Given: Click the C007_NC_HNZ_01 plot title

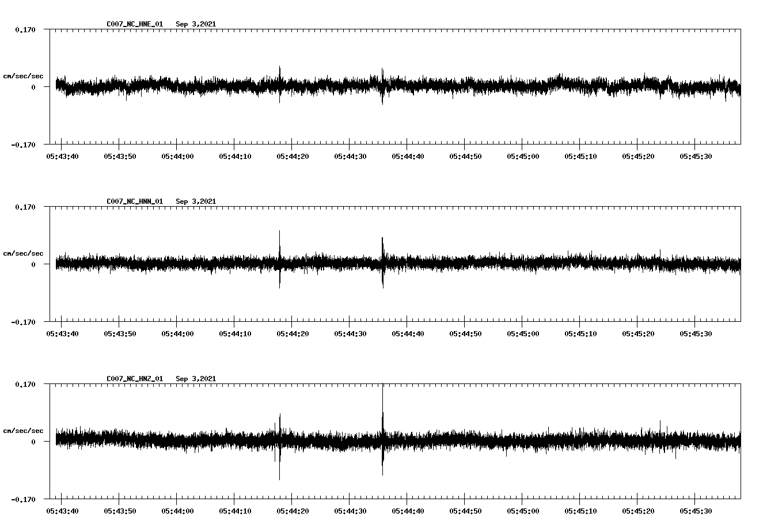Looking at the screenshot, I should coord(135,379).
